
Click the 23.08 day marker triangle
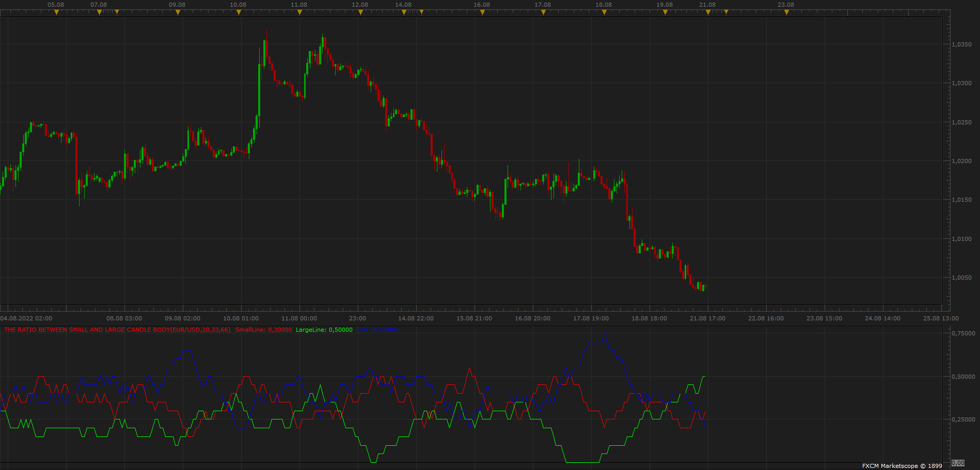point(786,12)
